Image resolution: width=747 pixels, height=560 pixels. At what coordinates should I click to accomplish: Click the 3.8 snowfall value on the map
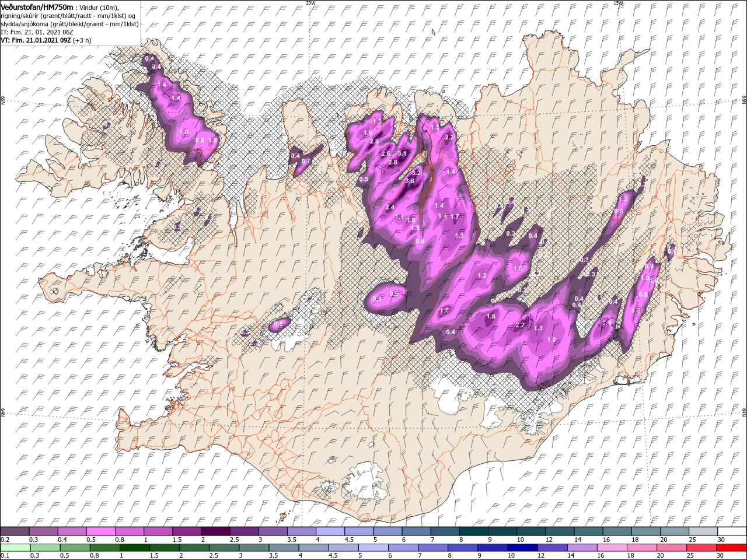pos(410,181)
